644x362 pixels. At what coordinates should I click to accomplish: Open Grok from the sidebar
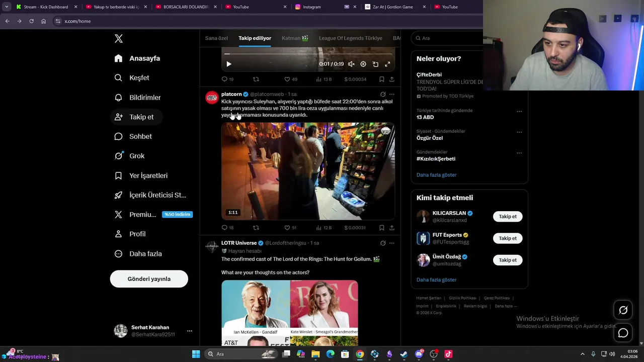pyautogui.click(x=129, y=156)
